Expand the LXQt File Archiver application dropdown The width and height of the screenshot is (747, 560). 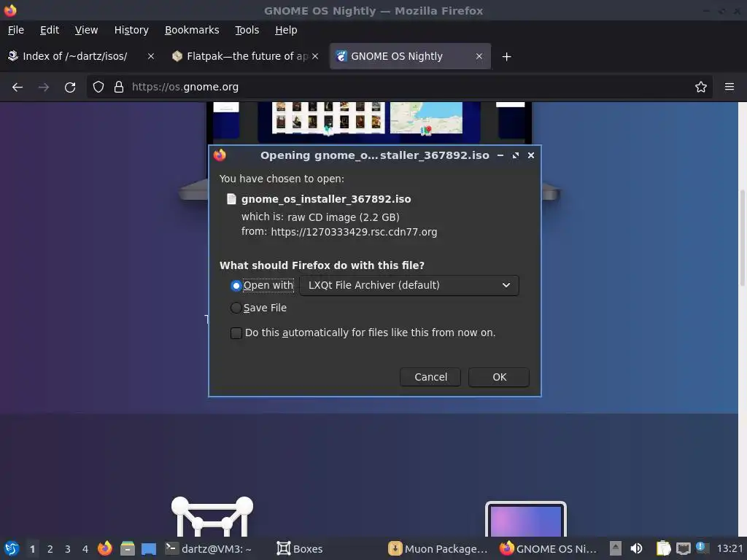click(409, 285)
